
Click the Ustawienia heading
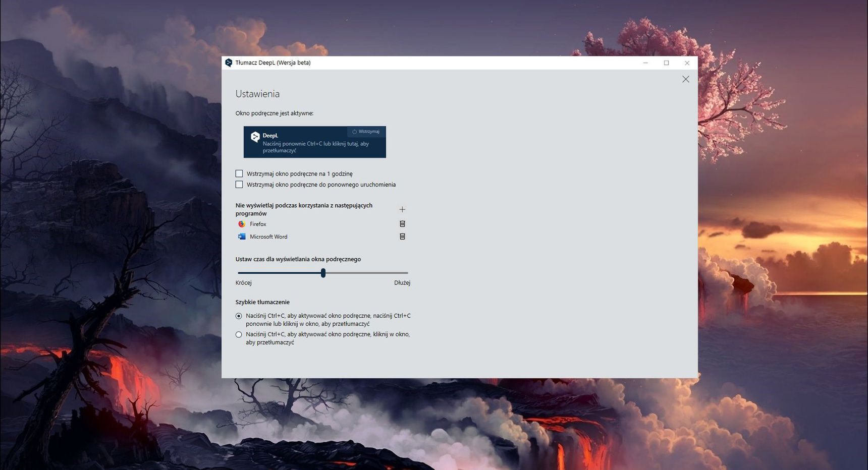(x=257, y=94)
